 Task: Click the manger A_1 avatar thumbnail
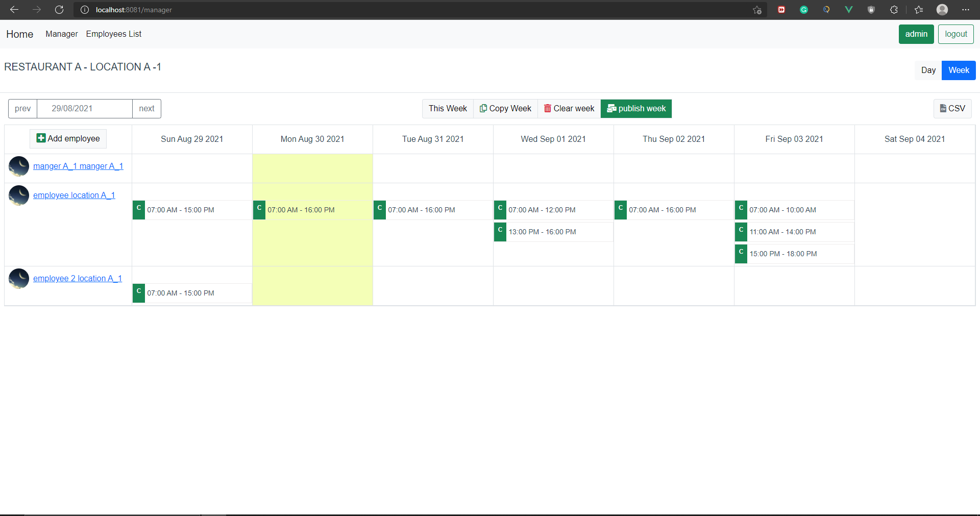tap(18, 166)
